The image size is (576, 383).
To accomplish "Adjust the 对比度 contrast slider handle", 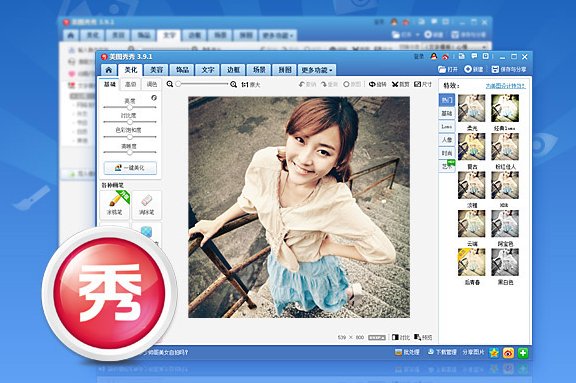I will click(130, 122).
